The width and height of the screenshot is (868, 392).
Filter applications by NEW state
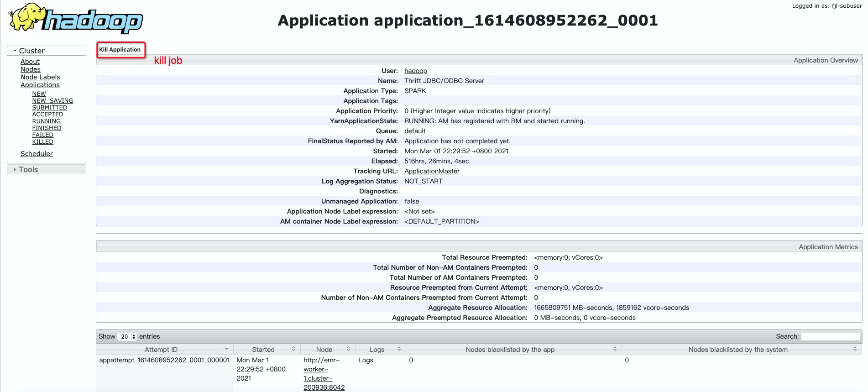coord(39,94)
